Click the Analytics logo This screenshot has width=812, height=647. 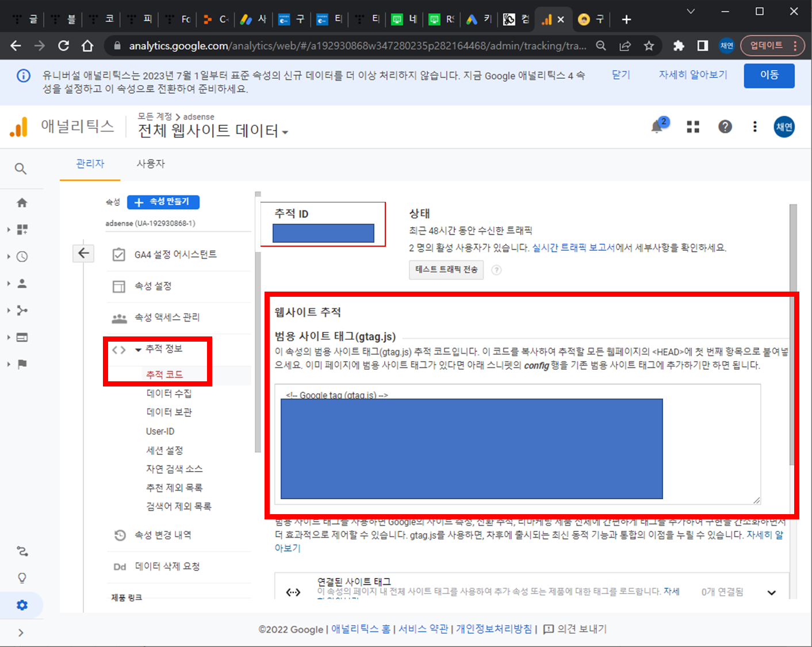coord(19,127)
